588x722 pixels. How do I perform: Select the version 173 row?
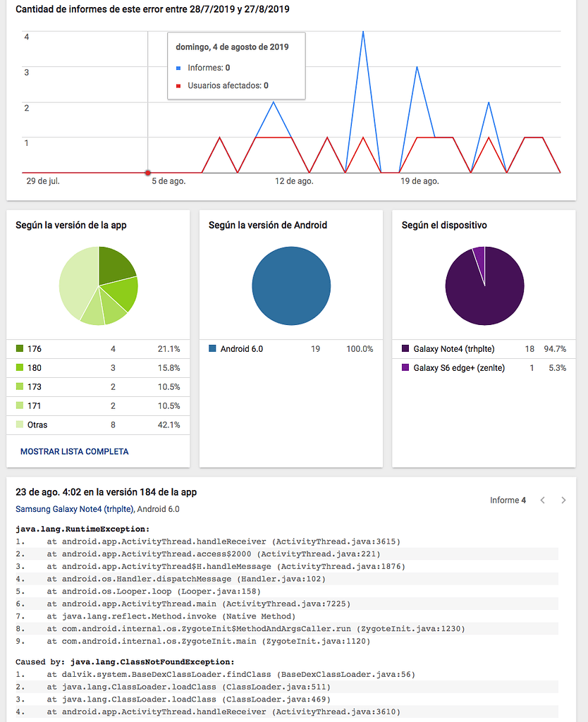click(x=98, y=387)
